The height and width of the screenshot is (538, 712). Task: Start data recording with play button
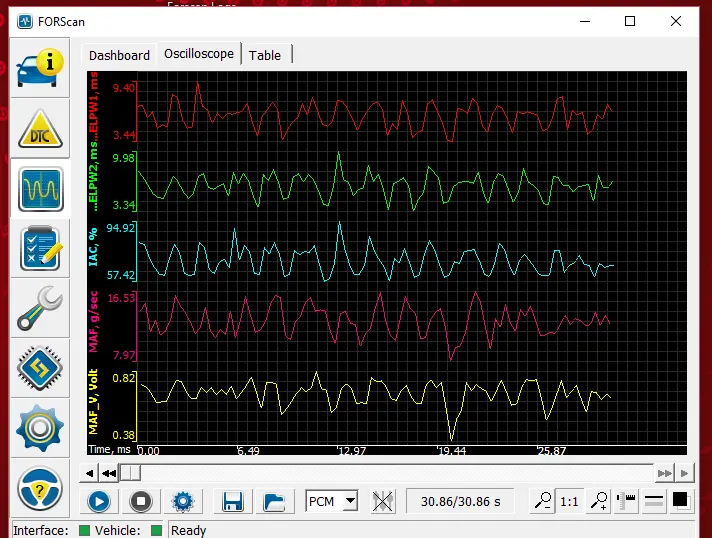tap(99, 502)
